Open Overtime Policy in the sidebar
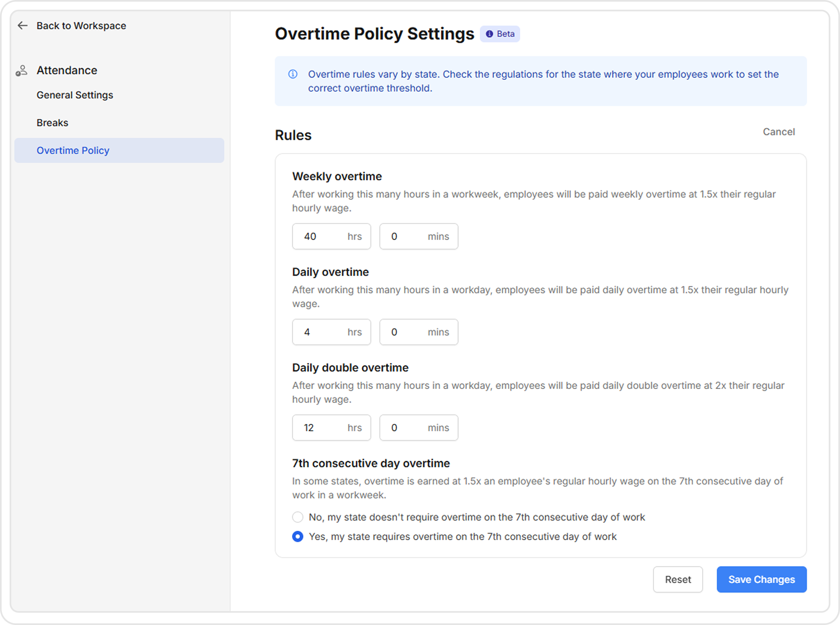Viewport: 840px width, 625px height. tap(73, 150)
